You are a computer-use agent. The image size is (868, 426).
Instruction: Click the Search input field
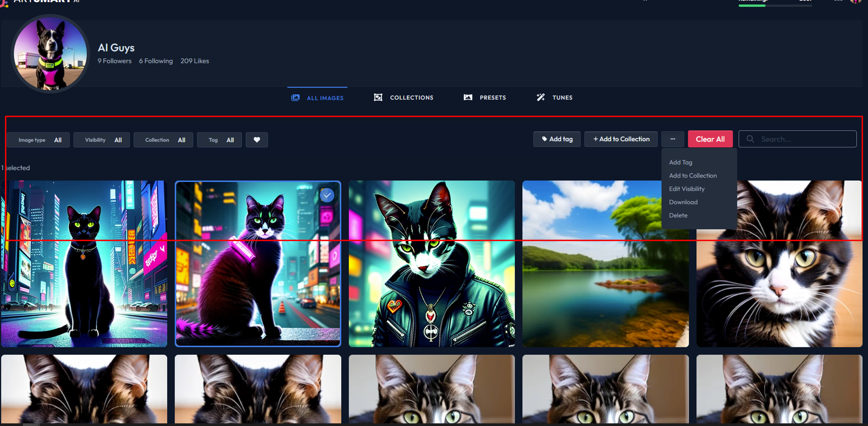click(x=798, y=139)
